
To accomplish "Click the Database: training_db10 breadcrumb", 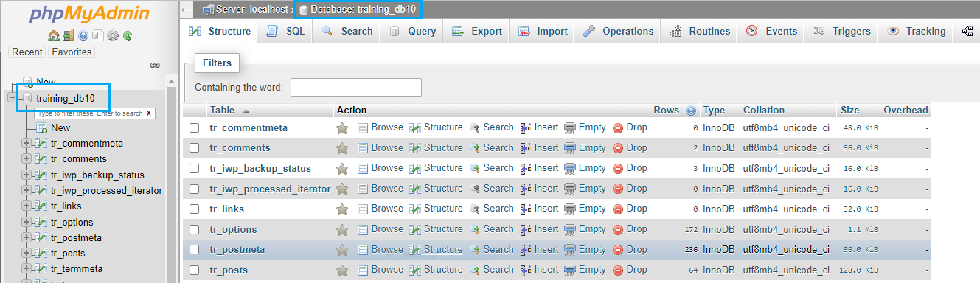I will pyautogui.click(x=358, y=10).
